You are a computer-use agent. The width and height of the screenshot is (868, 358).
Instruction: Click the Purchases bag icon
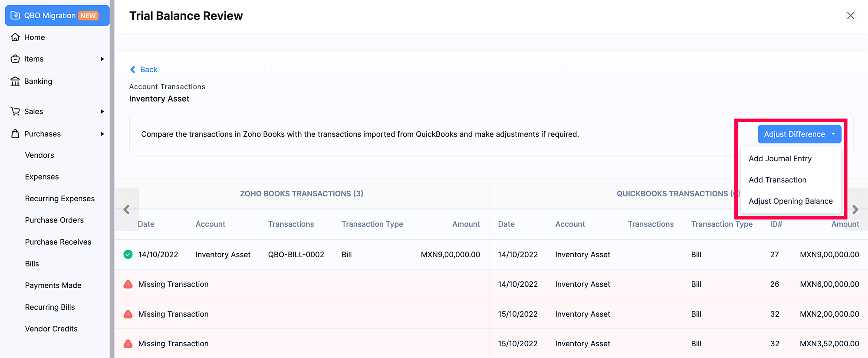15,134
